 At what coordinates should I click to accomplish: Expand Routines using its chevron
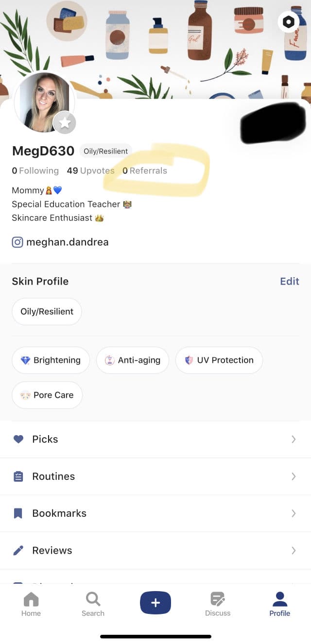293,476
